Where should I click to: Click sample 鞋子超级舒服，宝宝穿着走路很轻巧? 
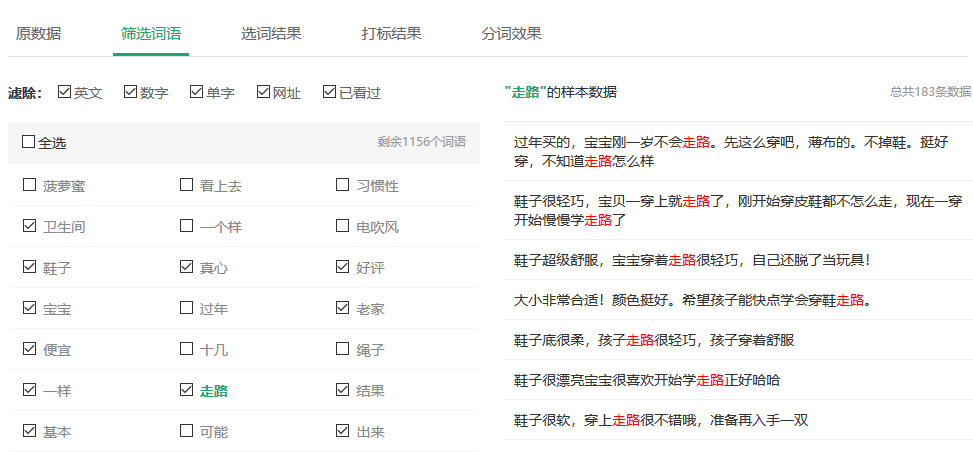(738, 260)
